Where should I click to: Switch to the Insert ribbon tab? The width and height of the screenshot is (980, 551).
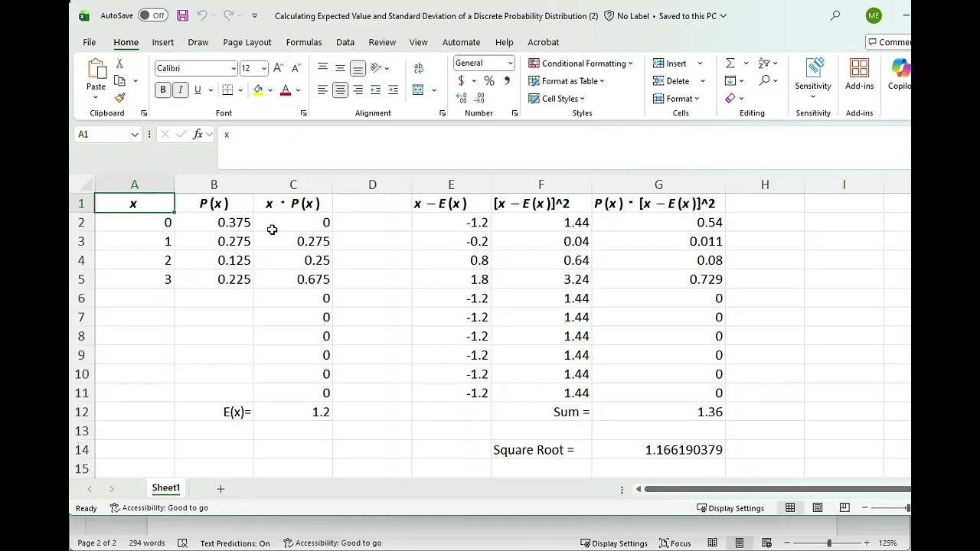[x=162, y=42]
